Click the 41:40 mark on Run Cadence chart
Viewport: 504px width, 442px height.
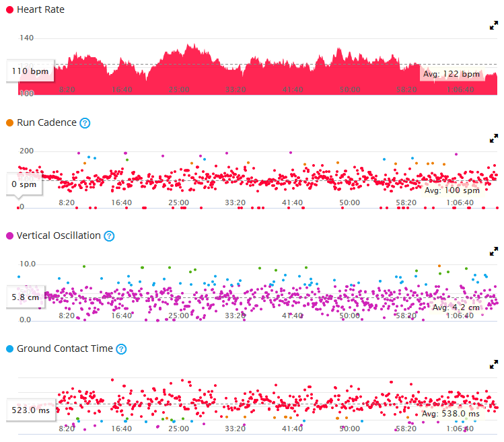point(292,203)
